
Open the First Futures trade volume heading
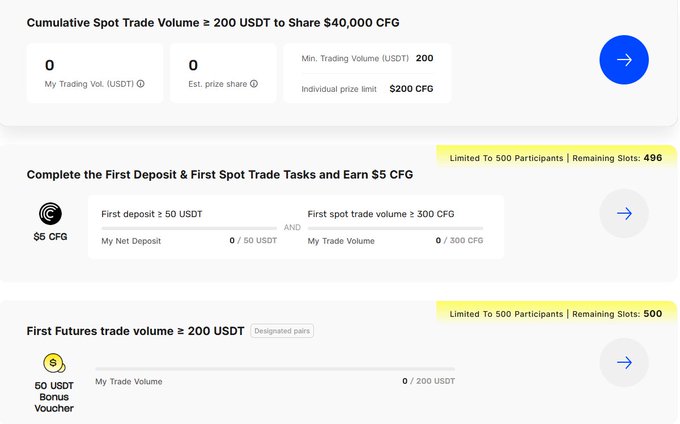pyautogui.click(x=135, y=331)
